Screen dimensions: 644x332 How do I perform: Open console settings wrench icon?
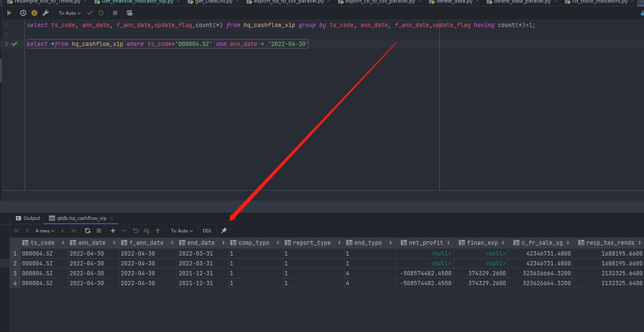tap(46, 13)
